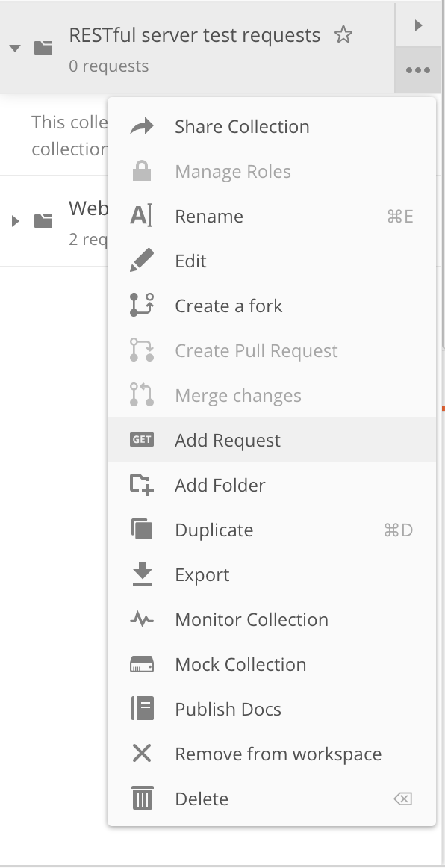The height and width of the screenshot is (868, 445).
Task: Collapse the RESTful server test requests collection
Action: pyautogui.click(x=16, y=48)
